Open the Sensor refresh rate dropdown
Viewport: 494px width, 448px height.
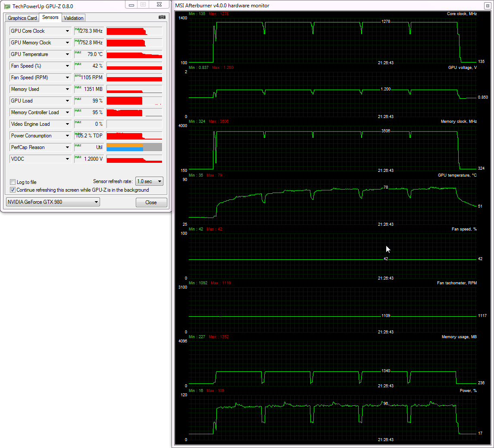point(149,182)
